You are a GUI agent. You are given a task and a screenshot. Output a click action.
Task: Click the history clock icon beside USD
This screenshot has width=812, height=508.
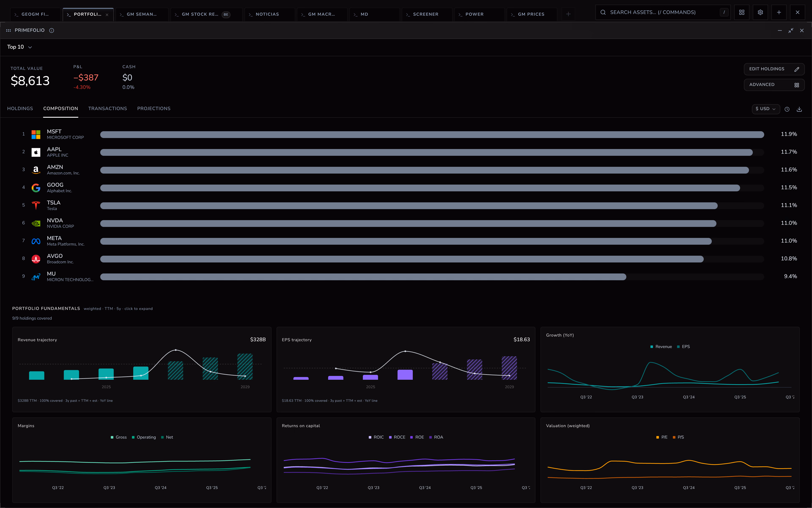[x=787, y=109]
